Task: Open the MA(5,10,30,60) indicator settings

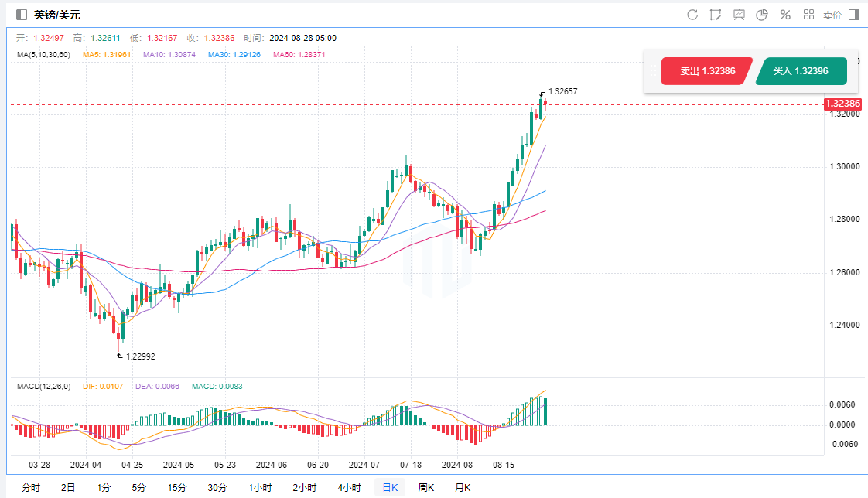Action: click(43, 54)
